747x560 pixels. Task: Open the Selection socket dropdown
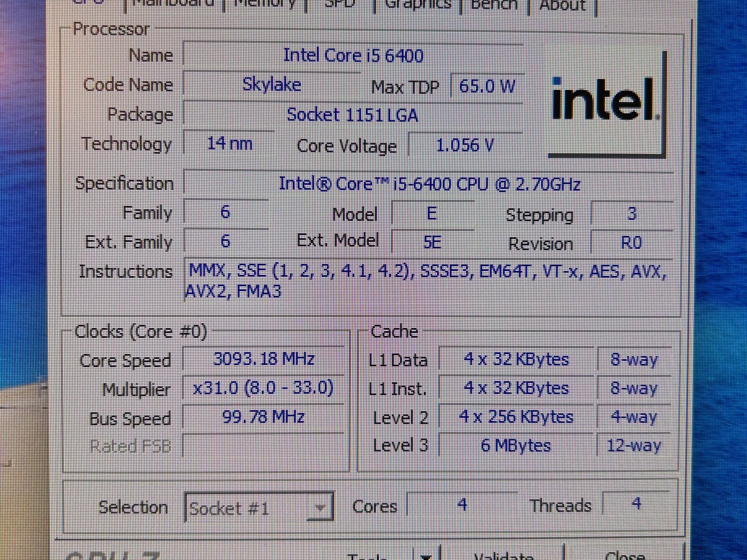pos(259,507)
